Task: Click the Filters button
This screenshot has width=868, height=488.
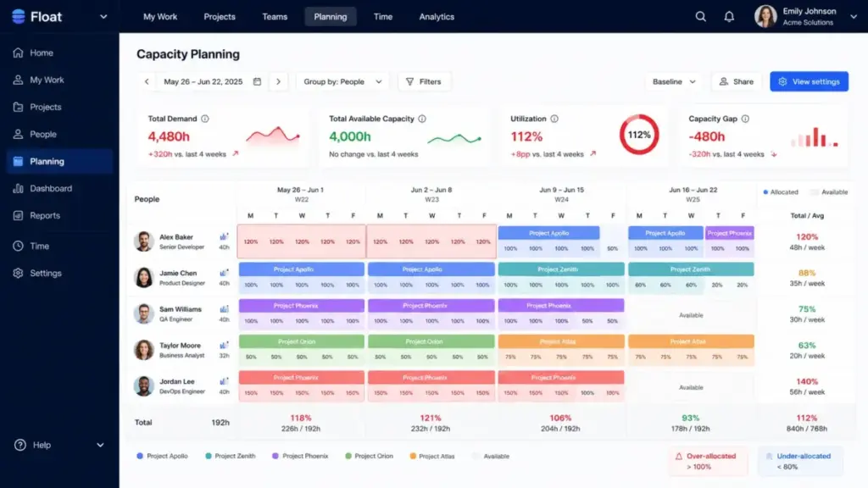Action: [424, 81]
